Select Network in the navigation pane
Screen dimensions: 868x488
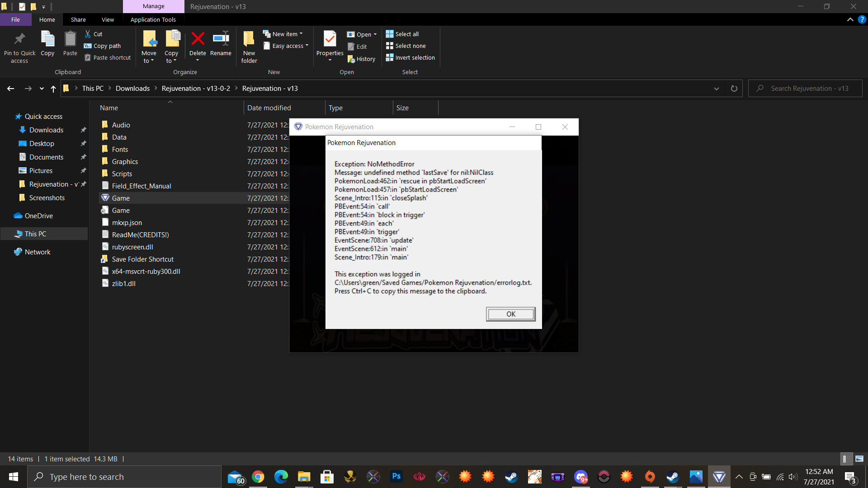tap(38, 252)
